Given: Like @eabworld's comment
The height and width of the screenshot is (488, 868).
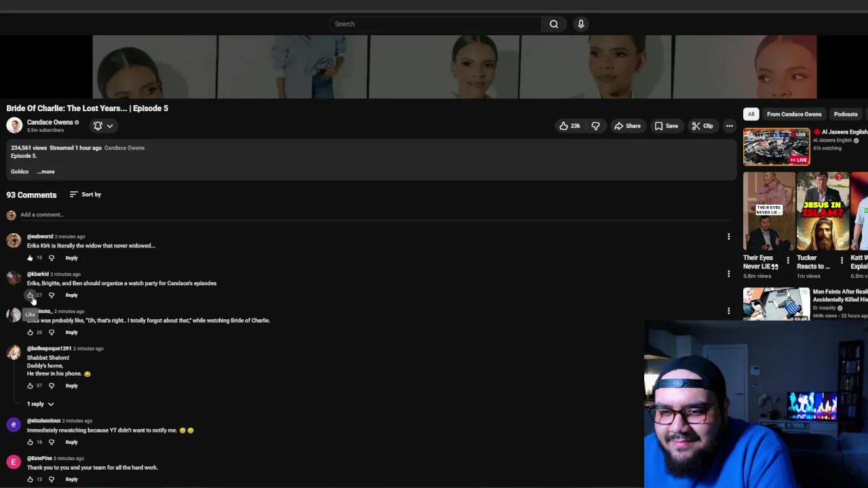Looking at the screenshot, I should click(x=30, y=258).
